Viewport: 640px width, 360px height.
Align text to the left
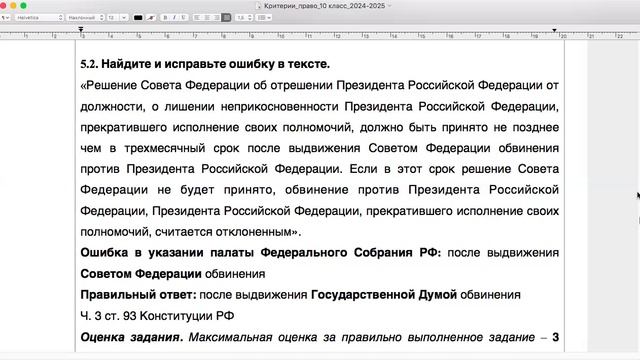coord(198,18)
